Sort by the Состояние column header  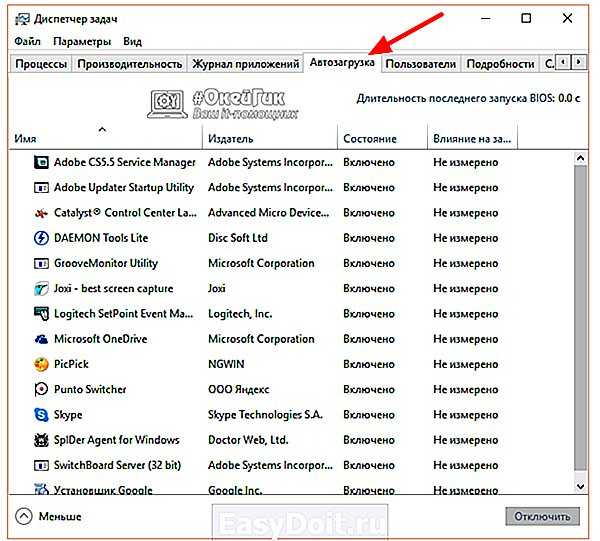[x=382, y=137]
